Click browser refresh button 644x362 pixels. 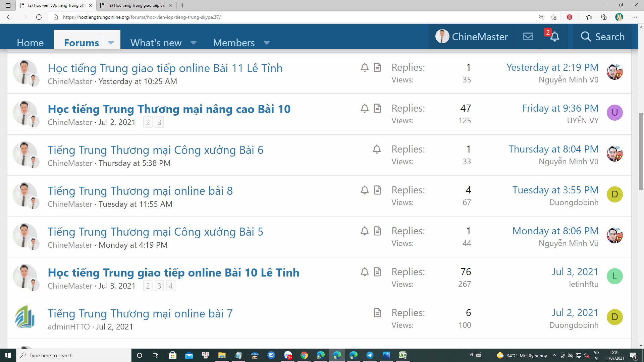coord(39,17)
